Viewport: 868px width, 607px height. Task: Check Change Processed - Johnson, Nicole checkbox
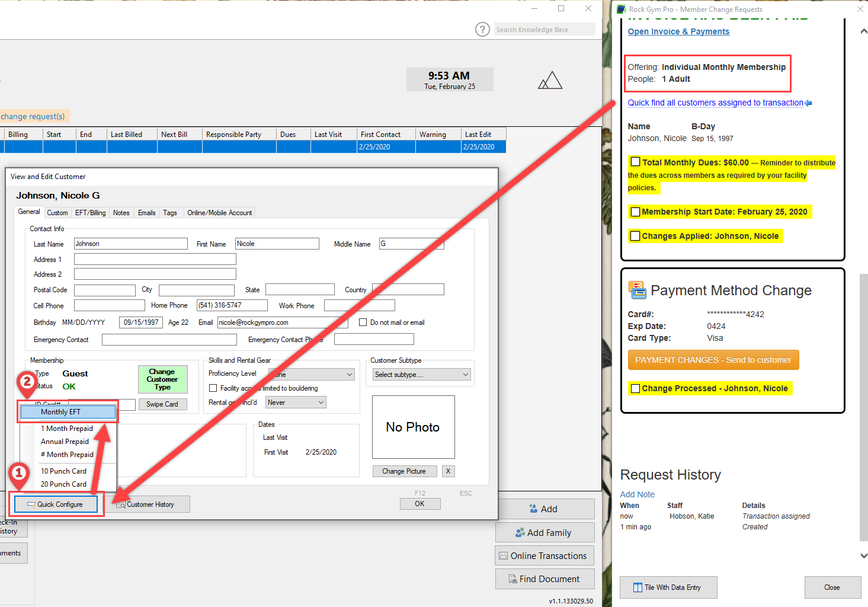click(635, 388)
